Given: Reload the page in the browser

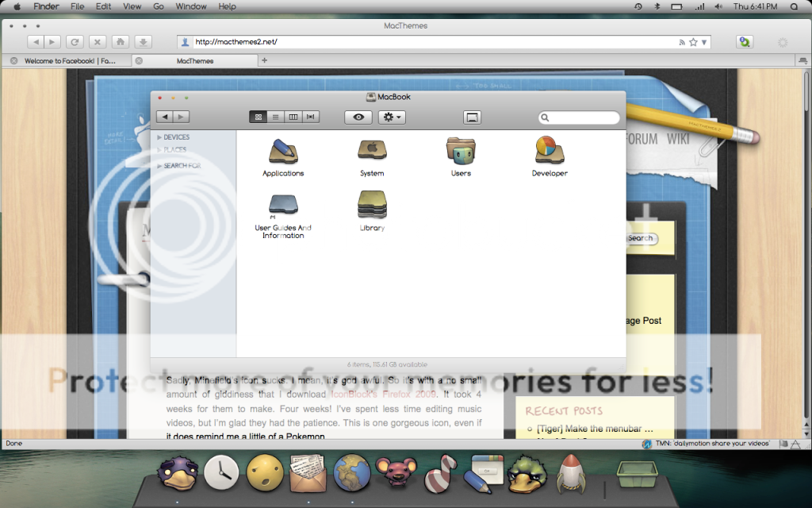Looking at the screenshot, I should tap(75, 42).
